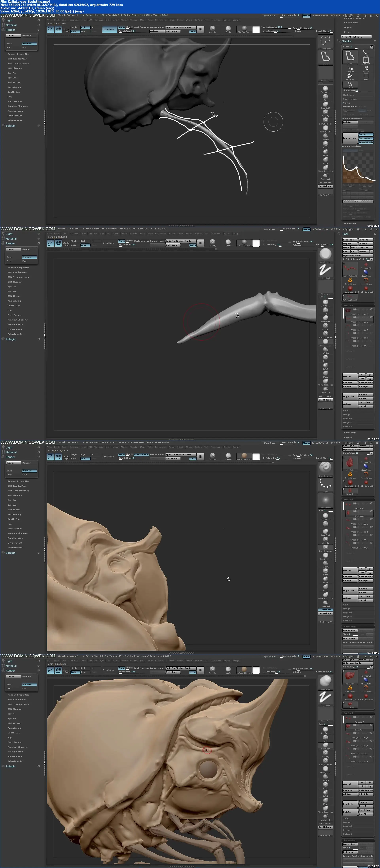Click Duplicate subtool button in third frame
Image resolution: width=380 pixels, height=868 pixels.
point(350,590)
